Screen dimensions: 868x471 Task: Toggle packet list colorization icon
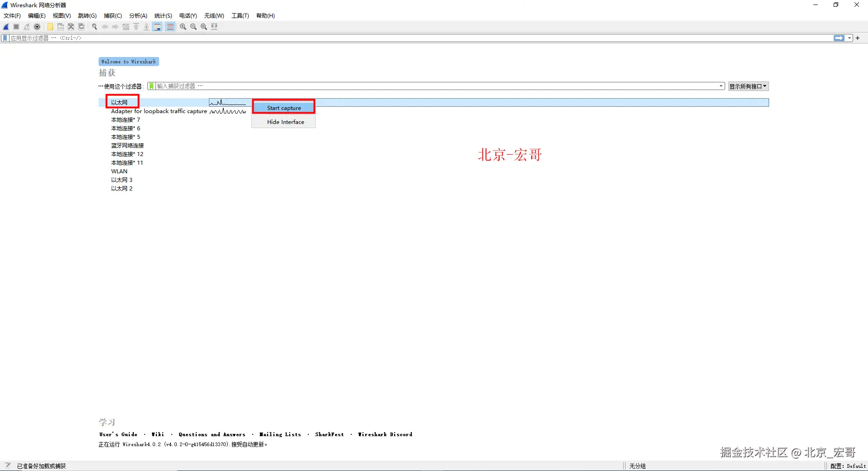coord(170,27)
